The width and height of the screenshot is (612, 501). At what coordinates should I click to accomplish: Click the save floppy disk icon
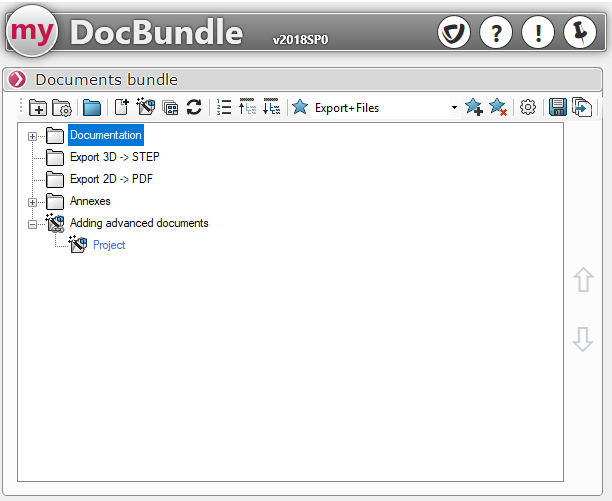coord(558,108)
